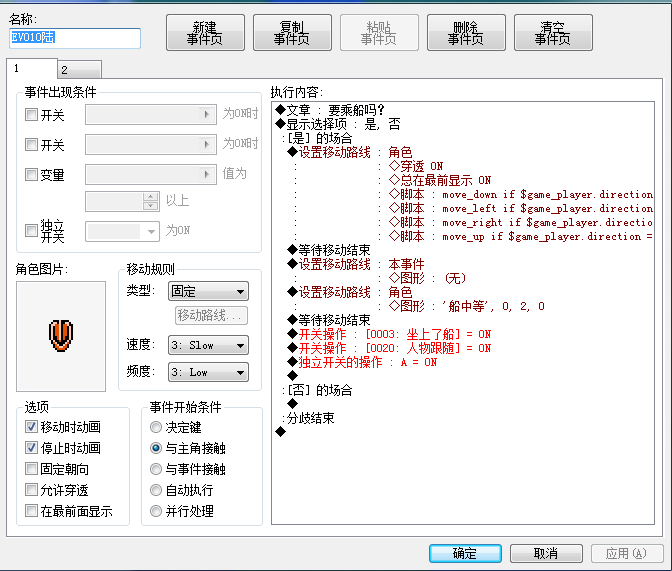672x571 pixels.
Task: Check the 允许穿透 option
Action: click(31, 490)
